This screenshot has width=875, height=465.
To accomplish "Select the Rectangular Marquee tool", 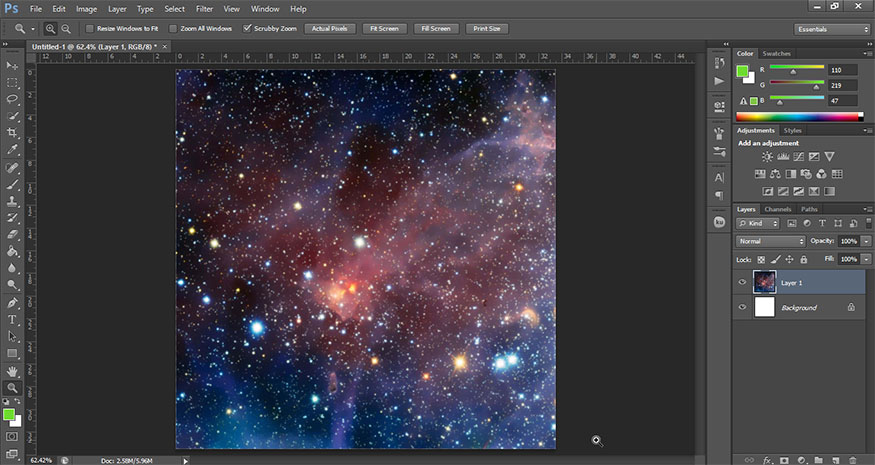I will coord(12,83).
